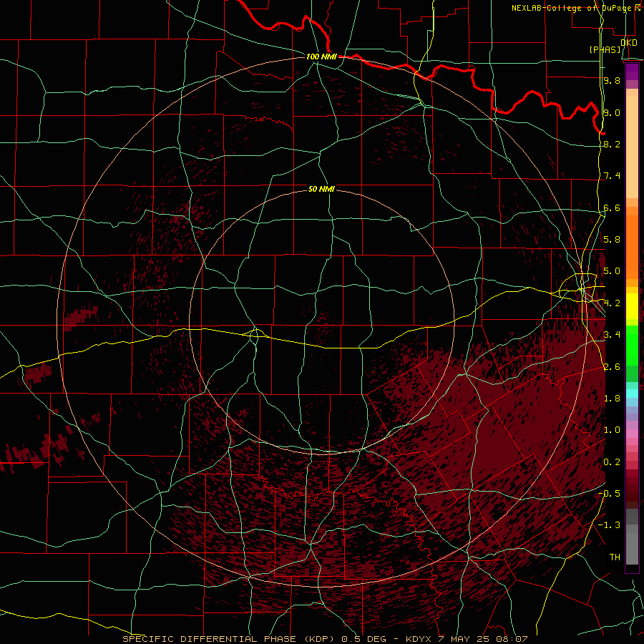Click the [PHAS] label near the legend
The height and width of the screenshot is (644, 644).
tap(605, 49)
